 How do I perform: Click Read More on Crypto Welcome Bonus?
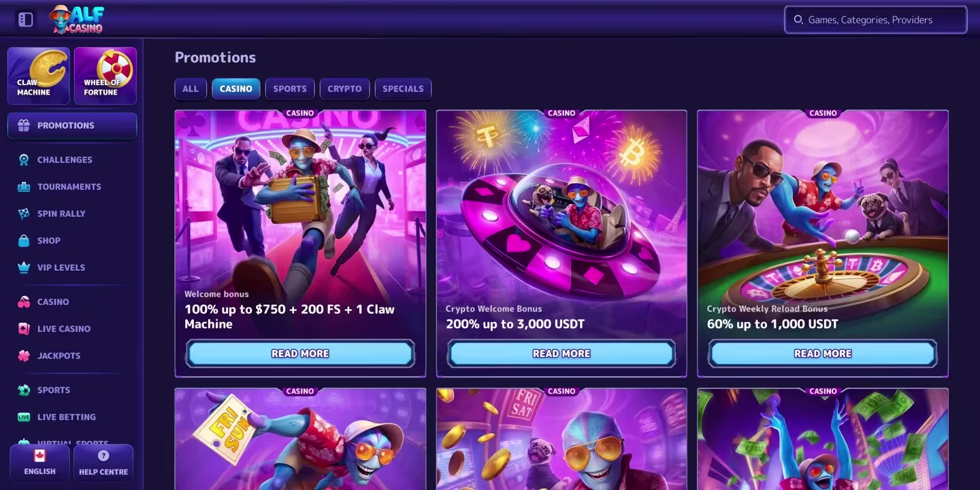click(x=561, y=353)
